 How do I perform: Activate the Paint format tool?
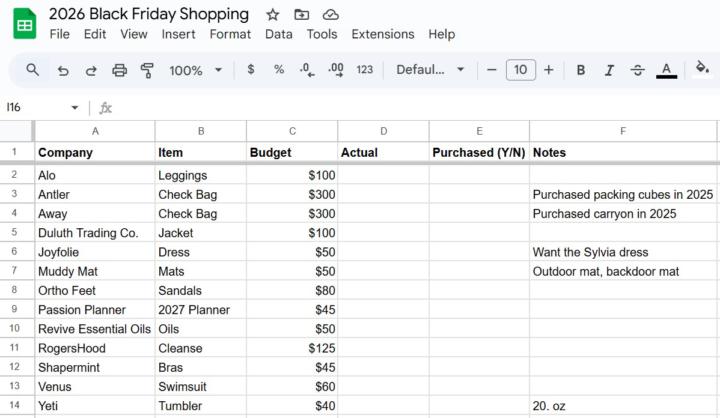click(147, 70)
